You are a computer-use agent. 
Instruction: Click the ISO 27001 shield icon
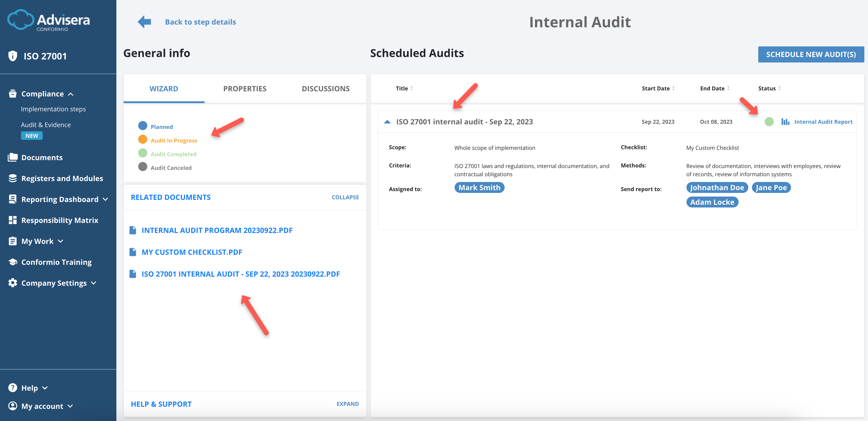pyautogui.click(x=12, y=56)
